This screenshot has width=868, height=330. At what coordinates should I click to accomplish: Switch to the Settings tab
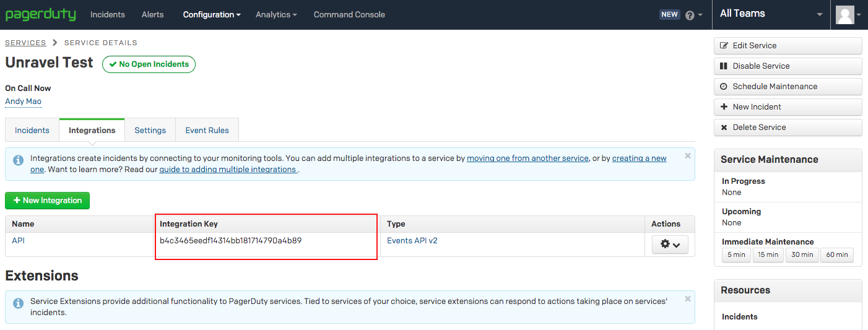pos(150,130)
